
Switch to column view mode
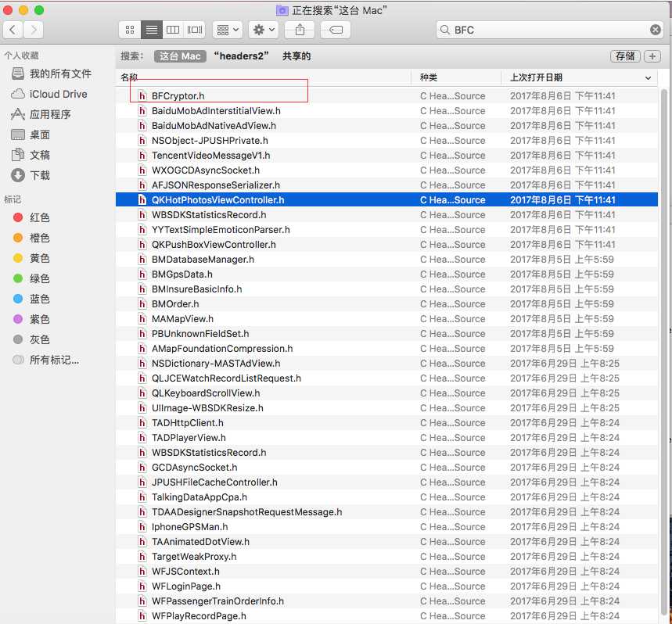click(x=173, y=30)
